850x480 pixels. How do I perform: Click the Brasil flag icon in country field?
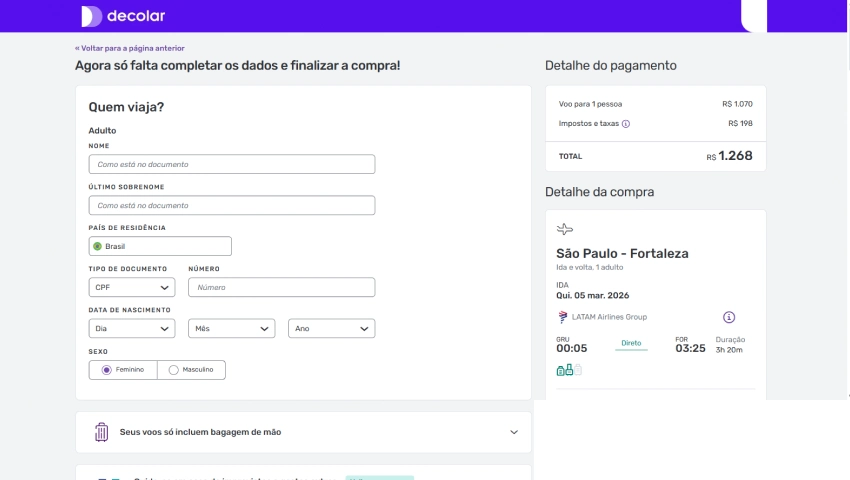click(97, 246)
